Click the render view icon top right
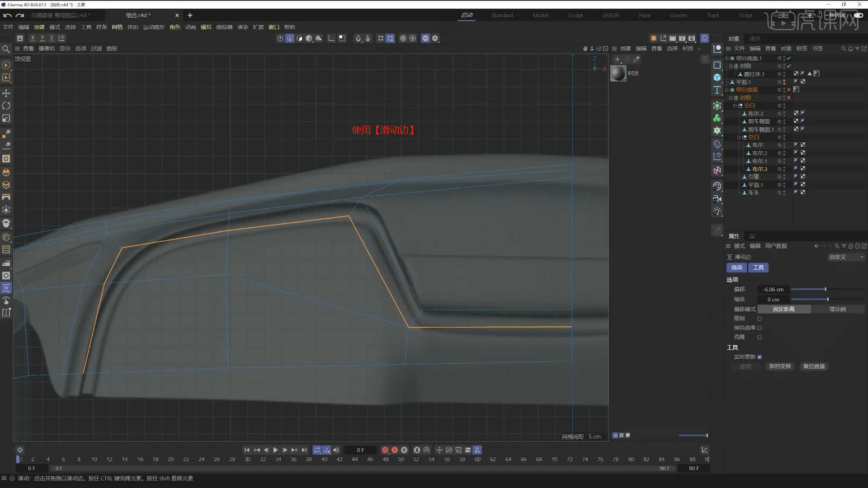 click(673, 38)
